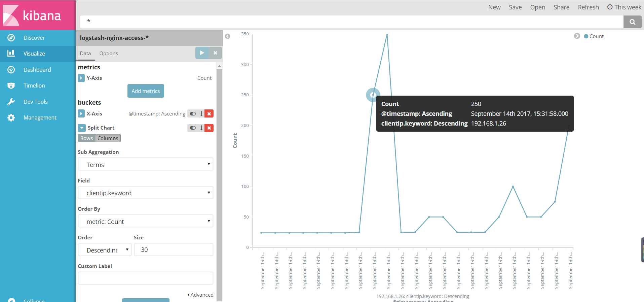Click scrollbar up arrow in editor panel
Image resolution: width=644 pixels, height=302 pixels.
point(219,66)
